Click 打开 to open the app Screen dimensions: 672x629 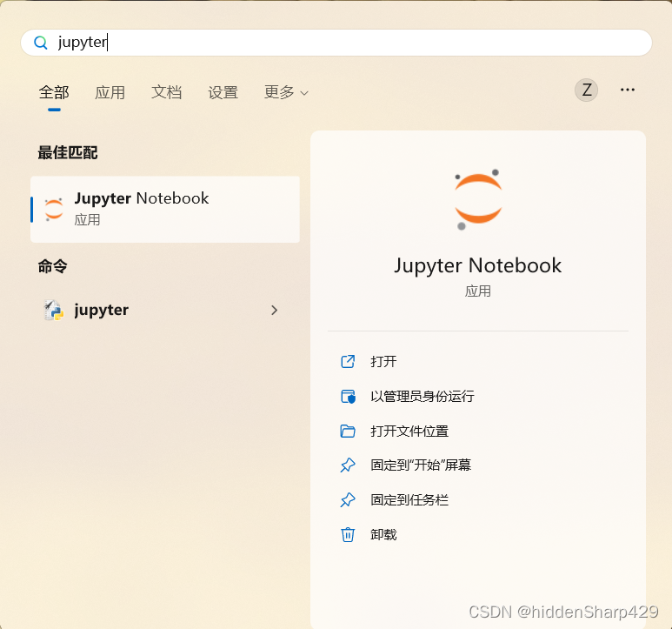click(x=383, y=361)
